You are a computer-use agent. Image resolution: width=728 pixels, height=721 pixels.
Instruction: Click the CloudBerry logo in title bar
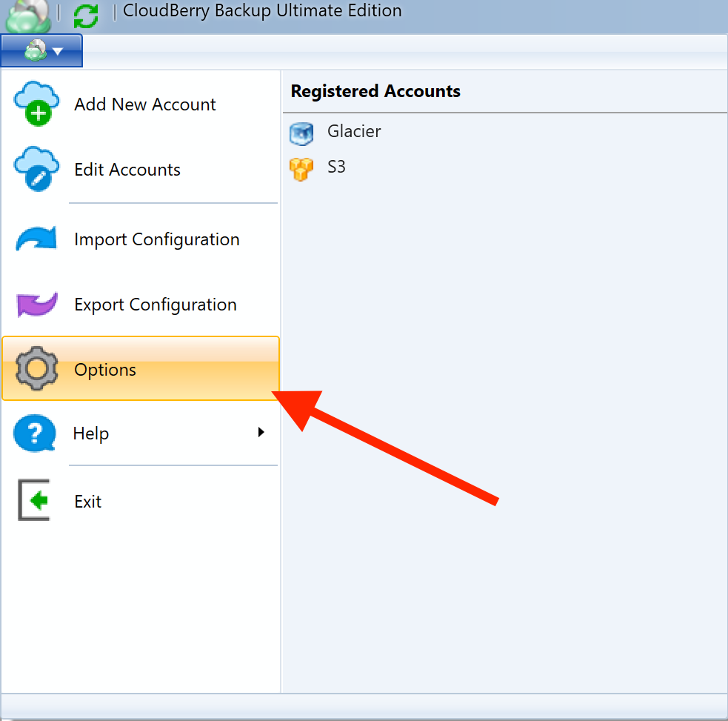tap(27, 16)
